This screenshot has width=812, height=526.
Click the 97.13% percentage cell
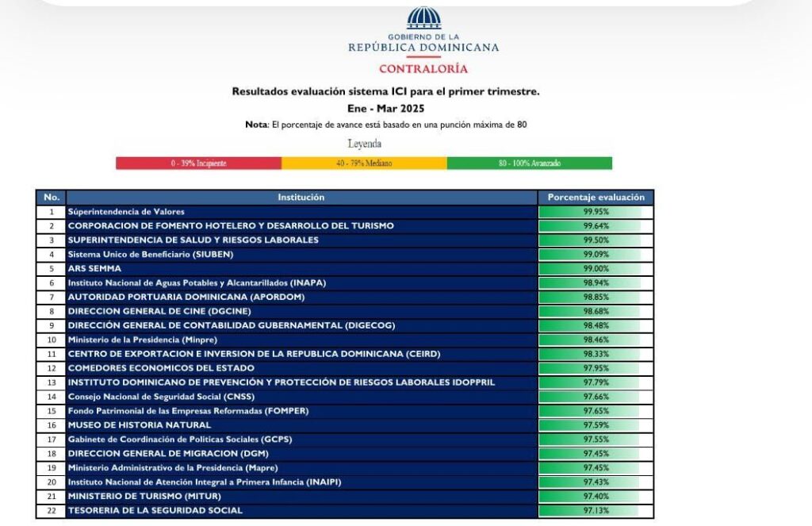596,510
